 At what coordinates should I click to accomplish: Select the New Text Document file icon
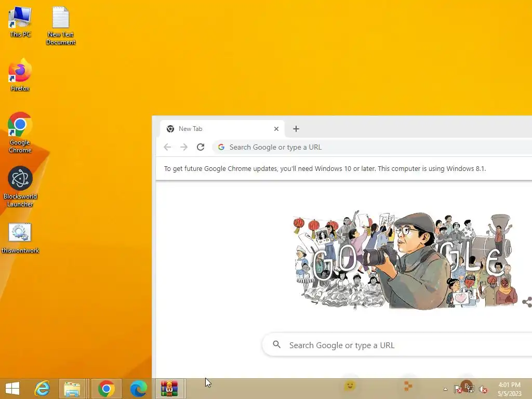[61, 26]
